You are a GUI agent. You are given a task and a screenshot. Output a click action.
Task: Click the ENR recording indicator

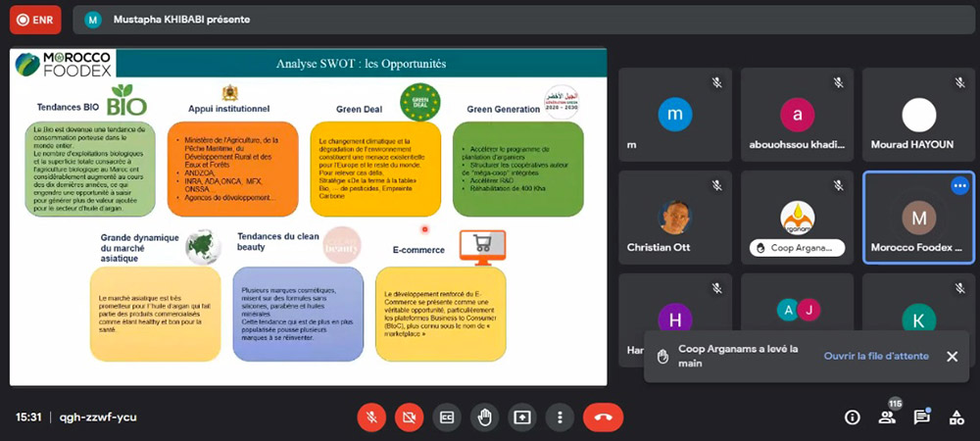pyautogui.click(x=31, y=19)
